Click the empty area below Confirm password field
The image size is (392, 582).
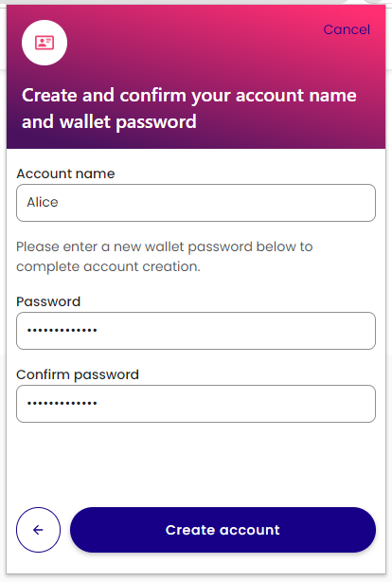click(x=196, y=464)
